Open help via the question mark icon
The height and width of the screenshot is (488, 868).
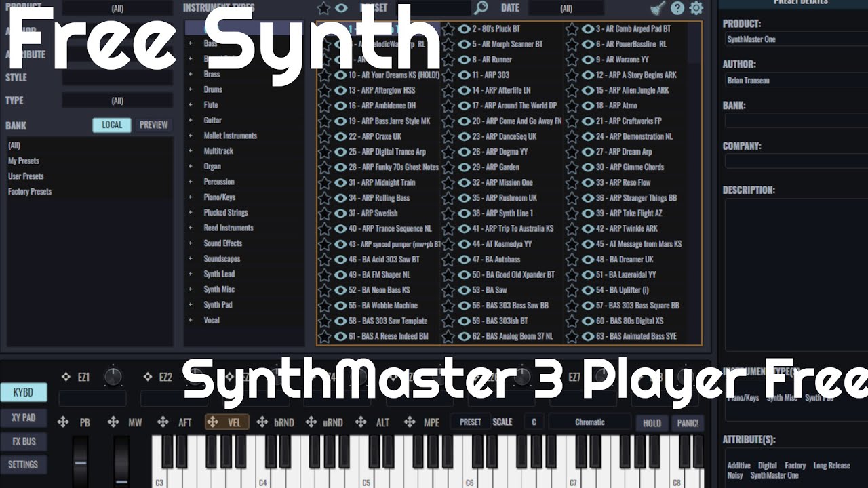677,8
